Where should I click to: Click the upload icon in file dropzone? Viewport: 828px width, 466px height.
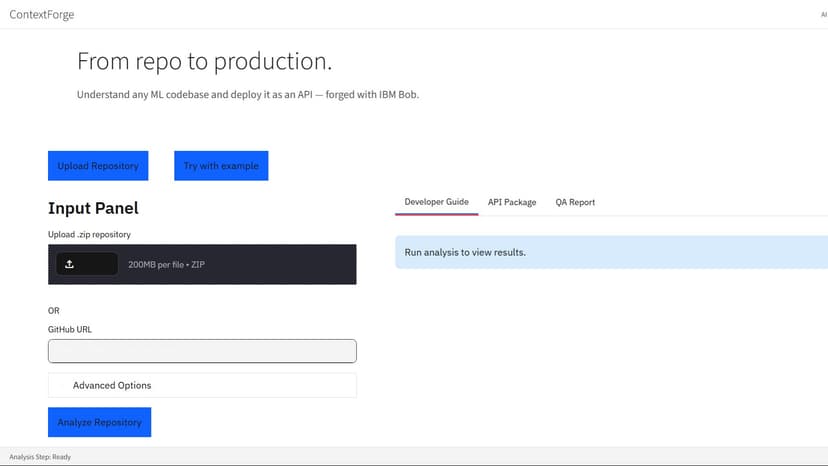69,264
